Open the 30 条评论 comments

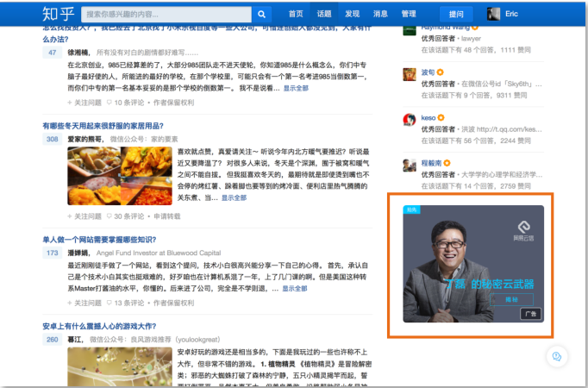[126, 216]
